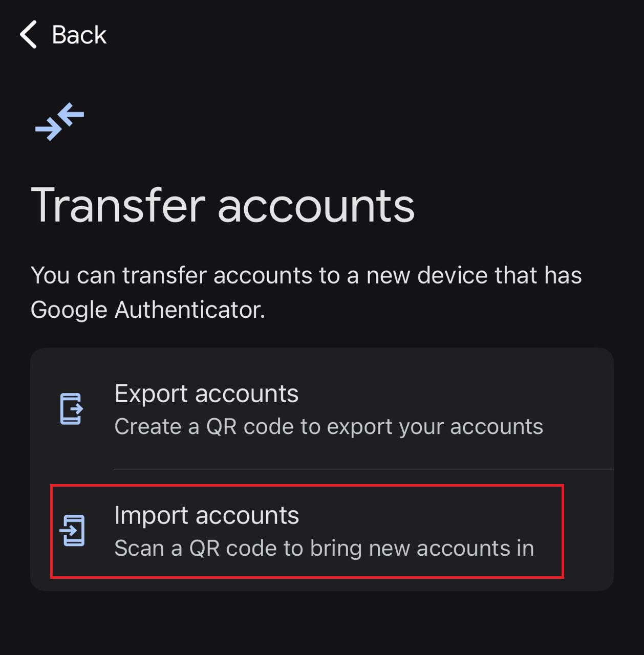644x655 pixels.
Task: Click the blue transfer arrows icon
Action: tap(59, 122)
